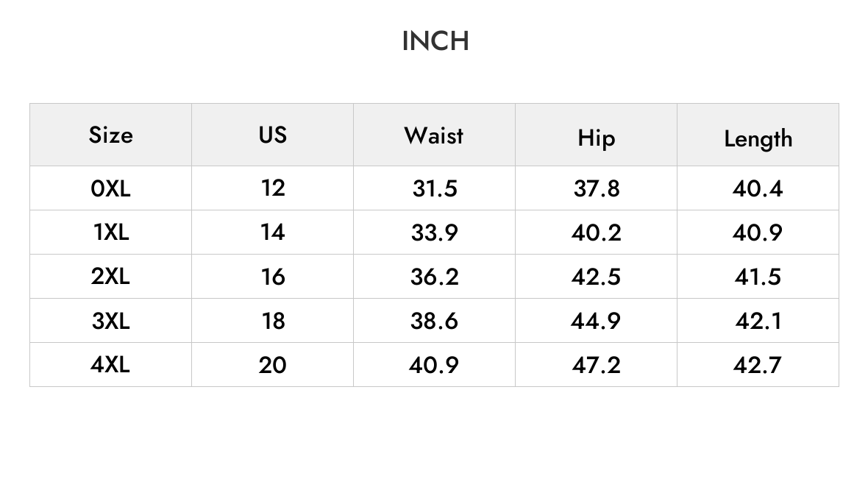Click the 36.2 waist value

pyautogui.click(x=434, y=277)
